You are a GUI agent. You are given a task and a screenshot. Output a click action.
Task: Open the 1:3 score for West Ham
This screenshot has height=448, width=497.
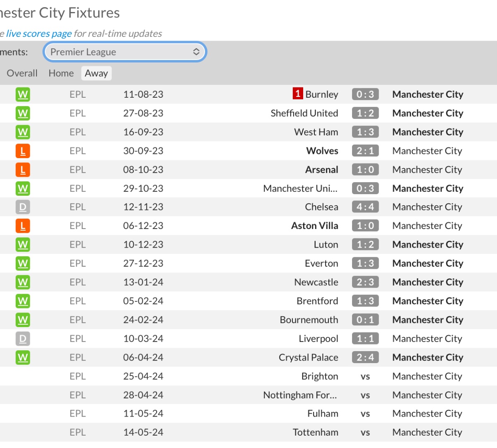[365, 132]
